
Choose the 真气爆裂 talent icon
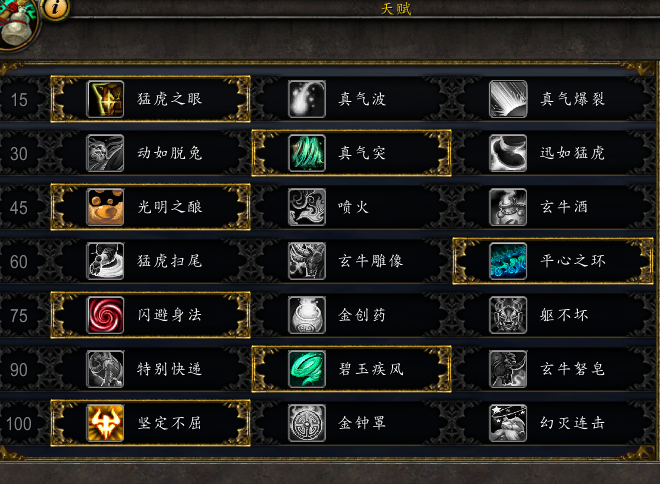point(508,99)
